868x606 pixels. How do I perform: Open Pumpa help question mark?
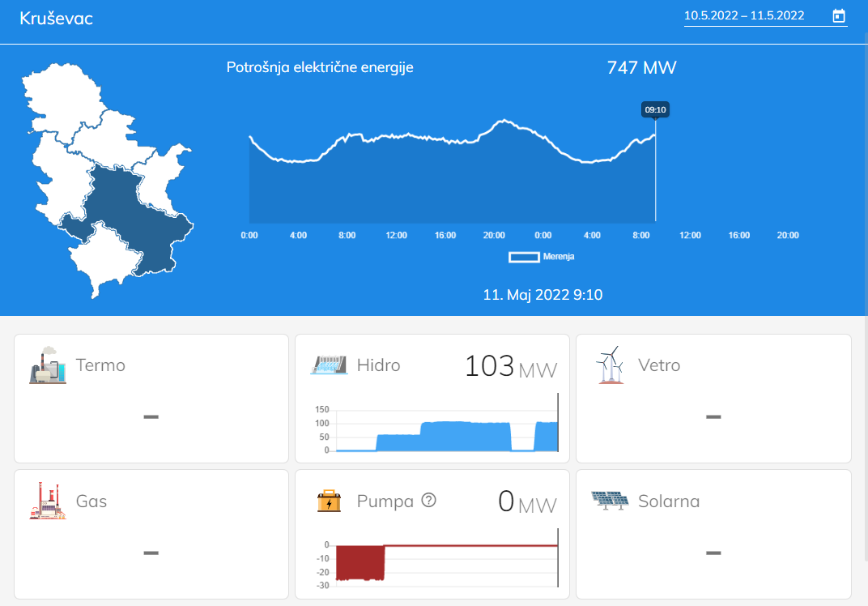click(429, 501)
